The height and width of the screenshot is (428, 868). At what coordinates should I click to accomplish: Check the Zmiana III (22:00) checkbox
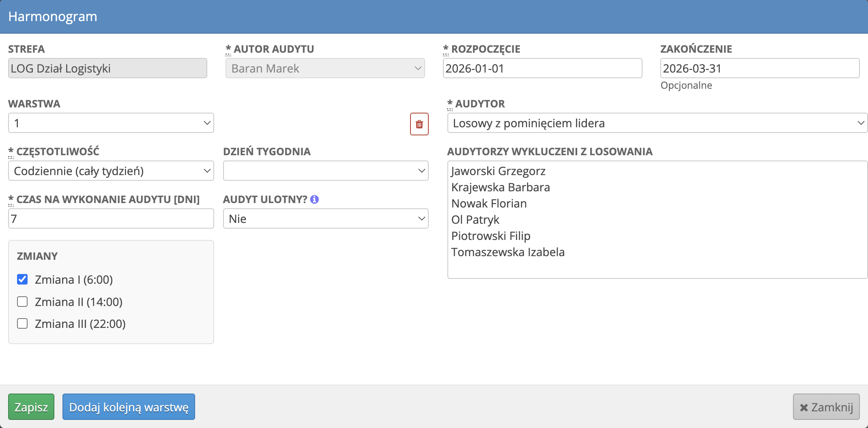coord(22,323)
